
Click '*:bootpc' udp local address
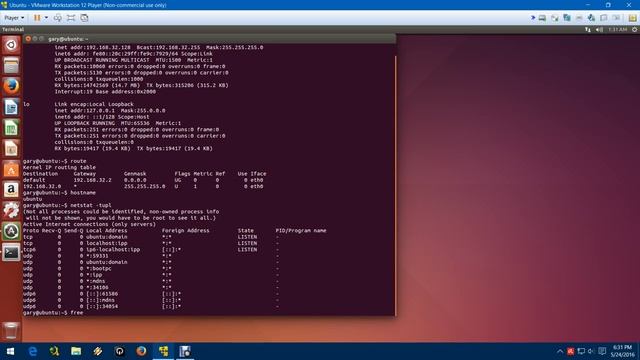(x=99, y=269)
